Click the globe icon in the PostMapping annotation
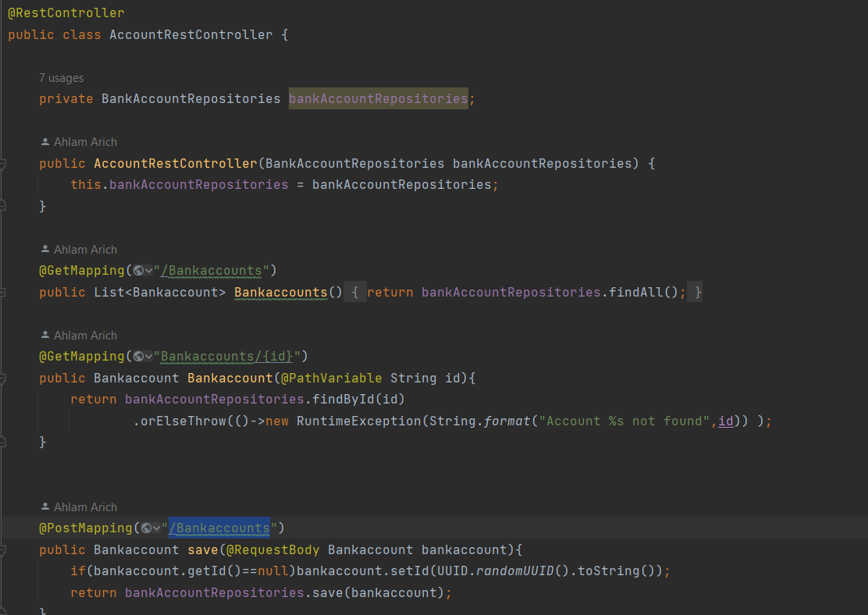 coord(146,528)
